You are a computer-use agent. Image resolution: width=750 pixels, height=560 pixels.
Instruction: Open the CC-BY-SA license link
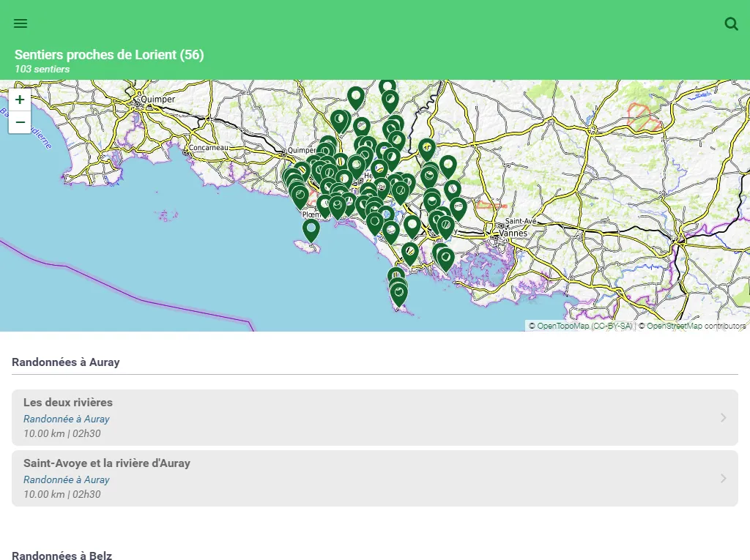coord(612,326)
